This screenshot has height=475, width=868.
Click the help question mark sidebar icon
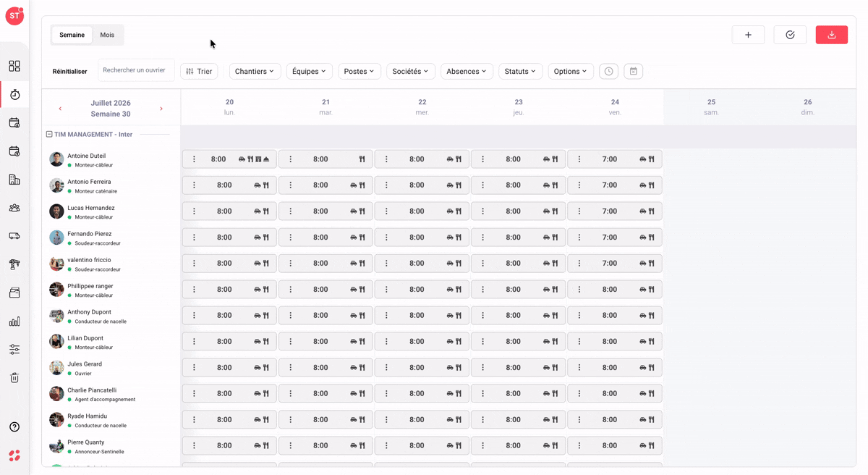coord(14,427)
